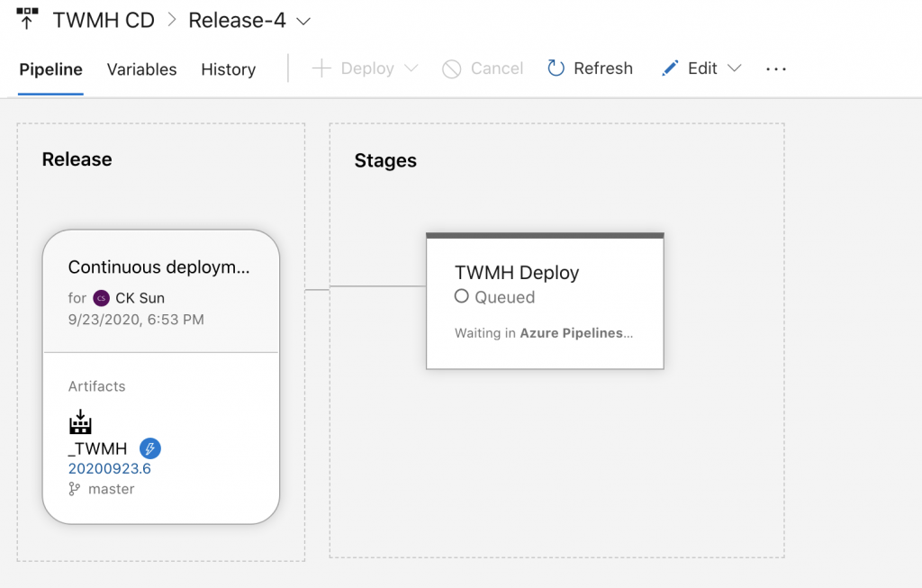
Task: Click the Cancel button label
Action: (497, 68)
